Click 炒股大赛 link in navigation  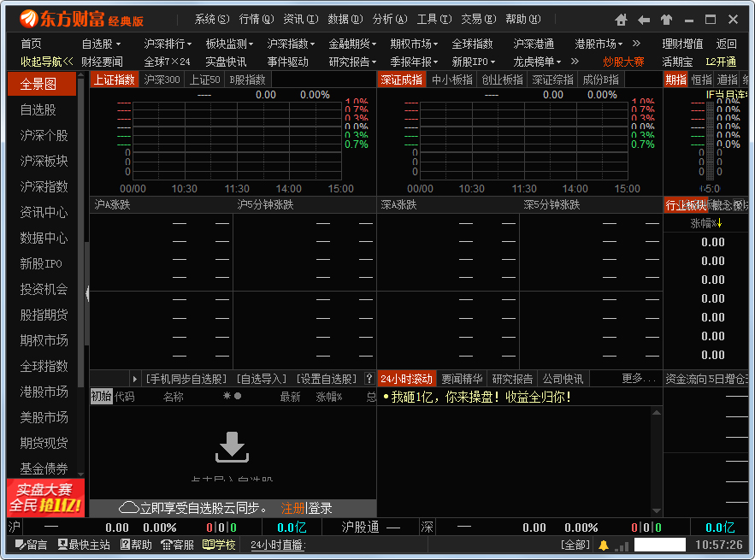[623, 62]
